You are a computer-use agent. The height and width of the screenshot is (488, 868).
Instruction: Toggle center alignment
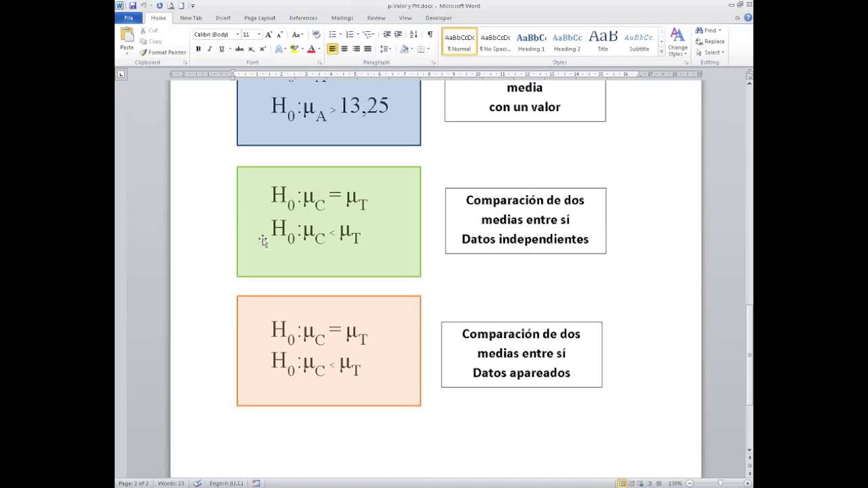(x=344, y=49)
